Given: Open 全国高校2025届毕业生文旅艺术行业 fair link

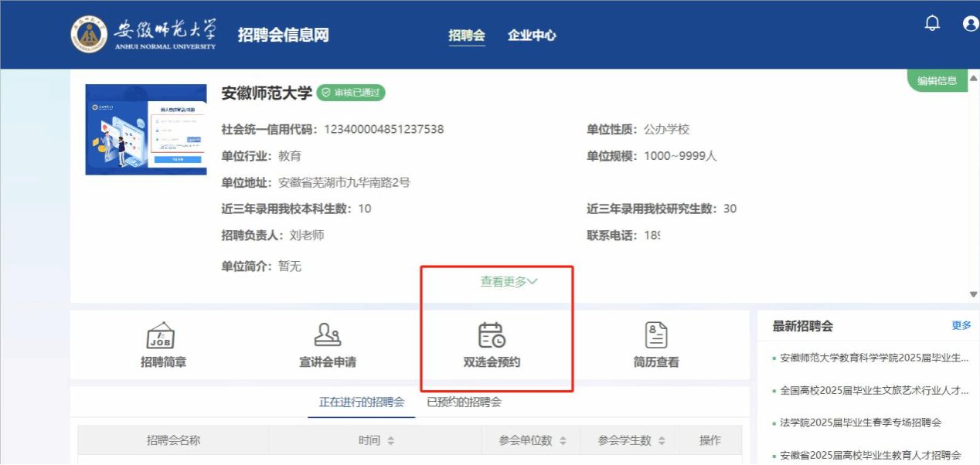Looking at the screenshot, I should [874, 391].
